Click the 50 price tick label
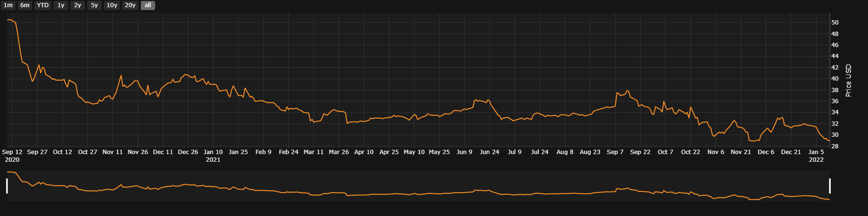 pos(835,23)
